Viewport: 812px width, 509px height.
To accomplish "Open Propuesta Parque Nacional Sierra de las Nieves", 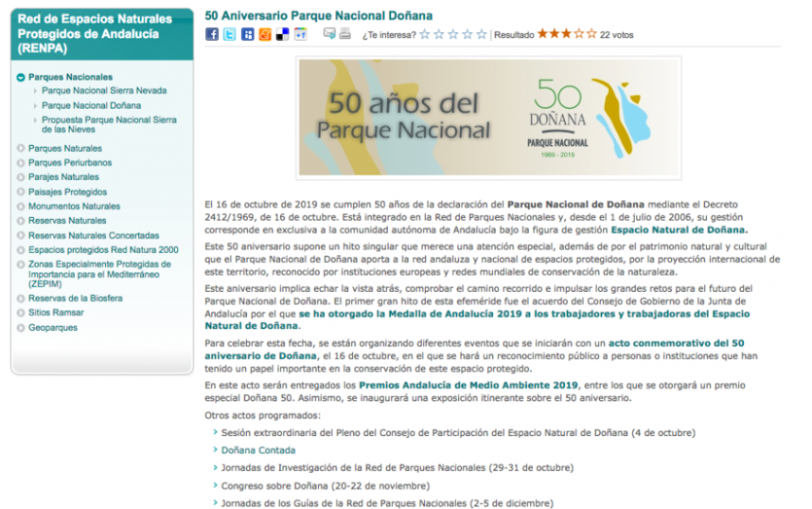I will pyautogui.click(x=109, y=125).
